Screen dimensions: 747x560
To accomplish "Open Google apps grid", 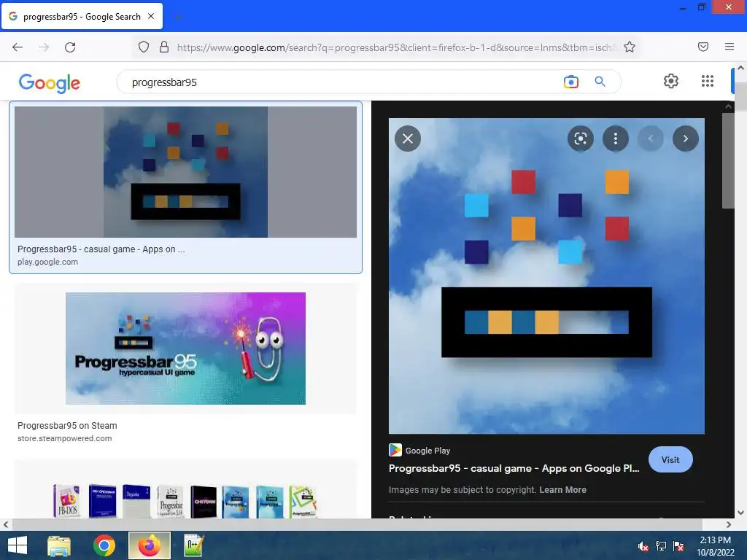I will 708,81.
